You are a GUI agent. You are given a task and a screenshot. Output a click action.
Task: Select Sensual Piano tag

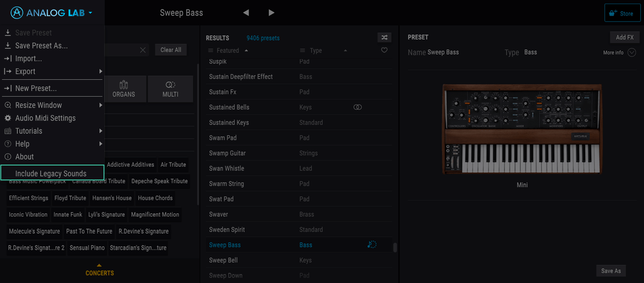(x=87, y=248)
